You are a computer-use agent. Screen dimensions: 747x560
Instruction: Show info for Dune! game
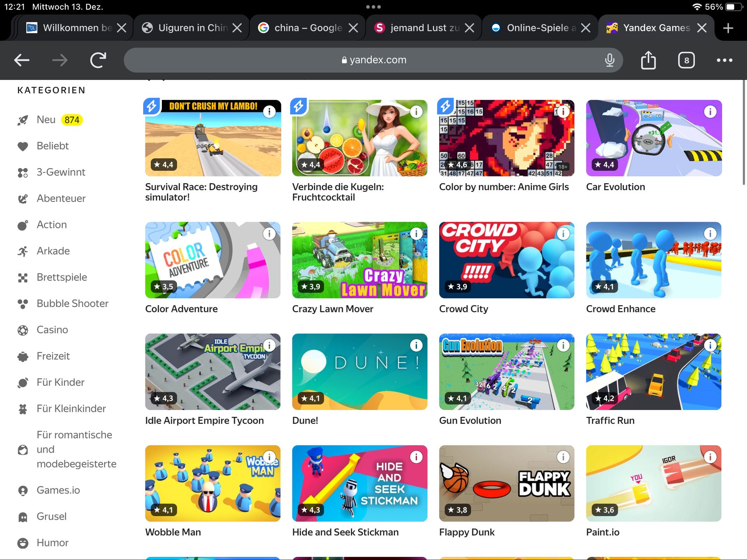pyautogui.click(x=416, y=345)
